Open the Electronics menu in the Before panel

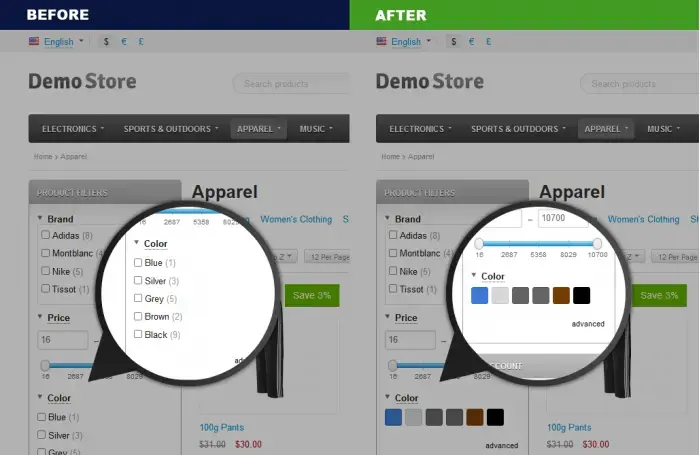(x=71, y=129)
